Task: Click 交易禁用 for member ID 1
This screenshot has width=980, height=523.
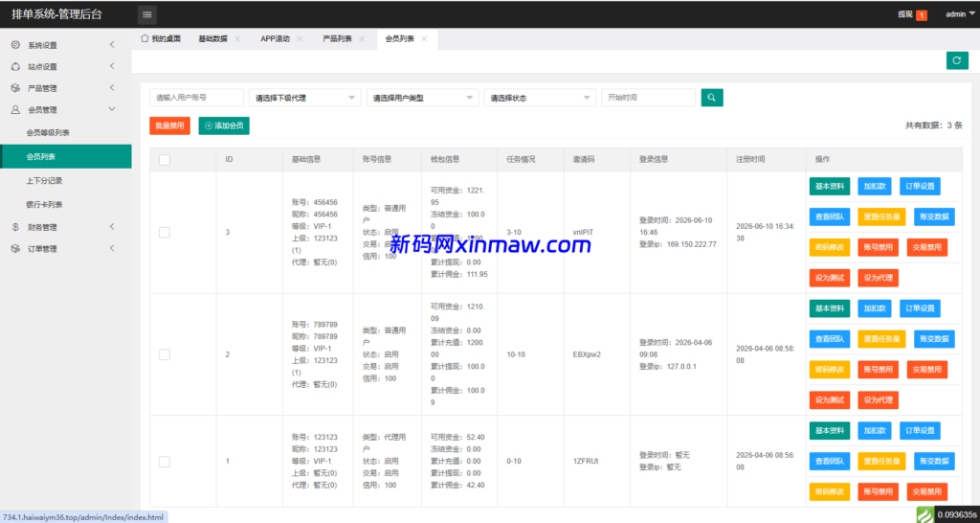Action: click(926, 491)
